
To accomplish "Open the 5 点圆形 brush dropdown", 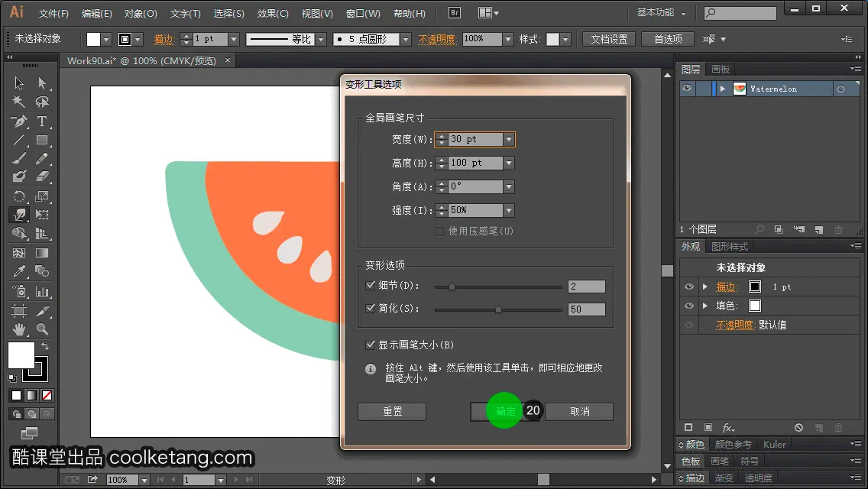I will click(406, 39).
